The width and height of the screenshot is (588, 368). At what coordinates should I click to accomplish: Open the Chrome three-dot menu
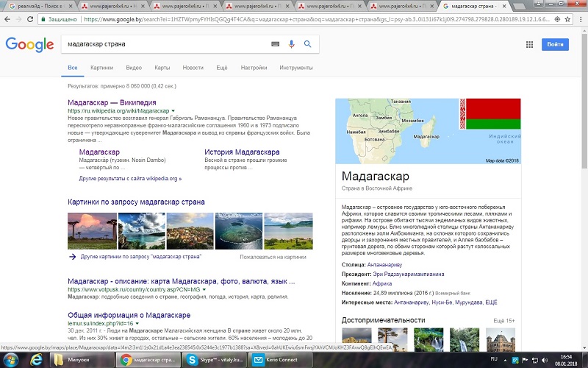tap(578, 19)
